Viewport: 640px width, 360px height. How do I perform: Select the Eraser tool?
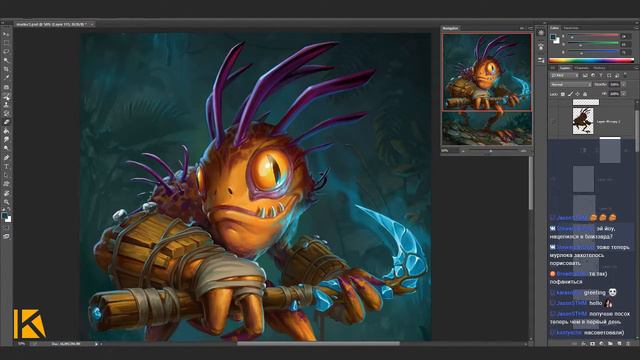pyautogui.click(x=6, y=122)
